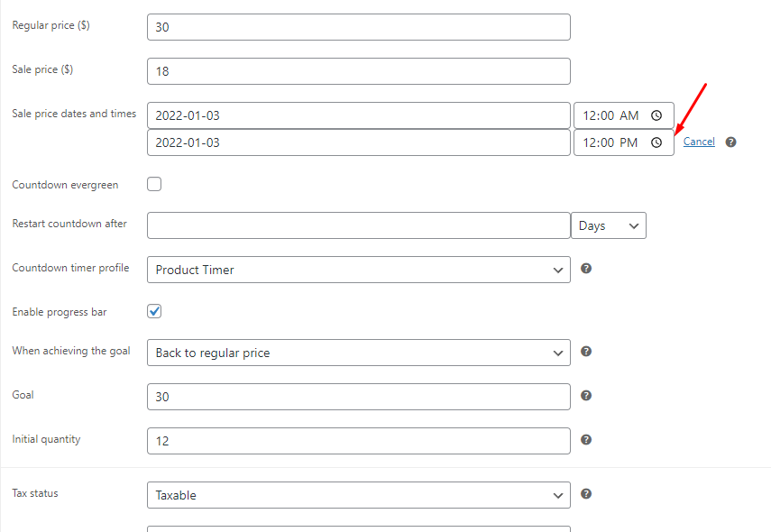Show help tooltip for Goal field

coord(586,396)
